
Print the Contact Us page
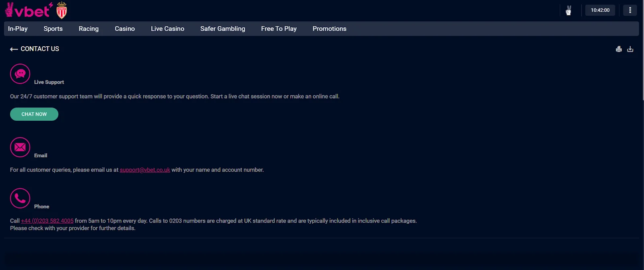[x=619, y=49]
